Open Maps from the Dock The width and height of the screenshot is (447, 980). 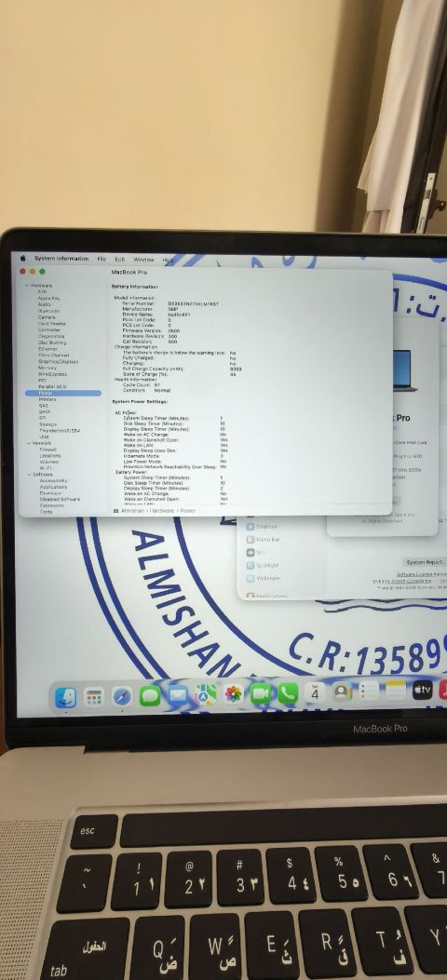(x=206, y=694)
